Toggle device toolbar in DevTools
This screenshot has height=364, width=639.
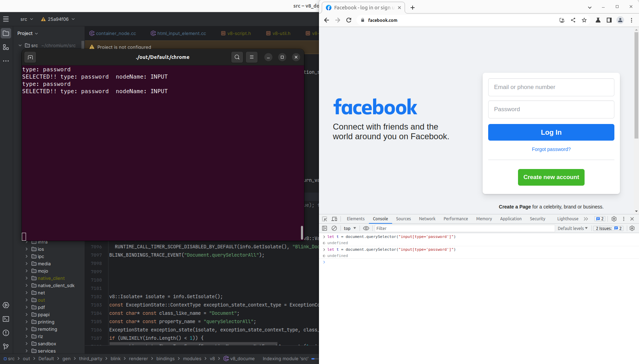coord(334,219)
